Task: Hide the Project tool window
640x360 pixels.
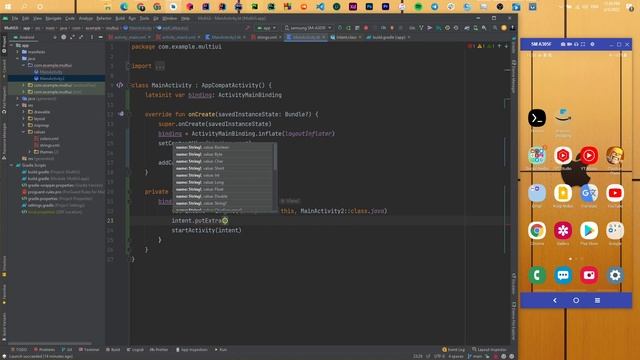Action: [100, 37]
